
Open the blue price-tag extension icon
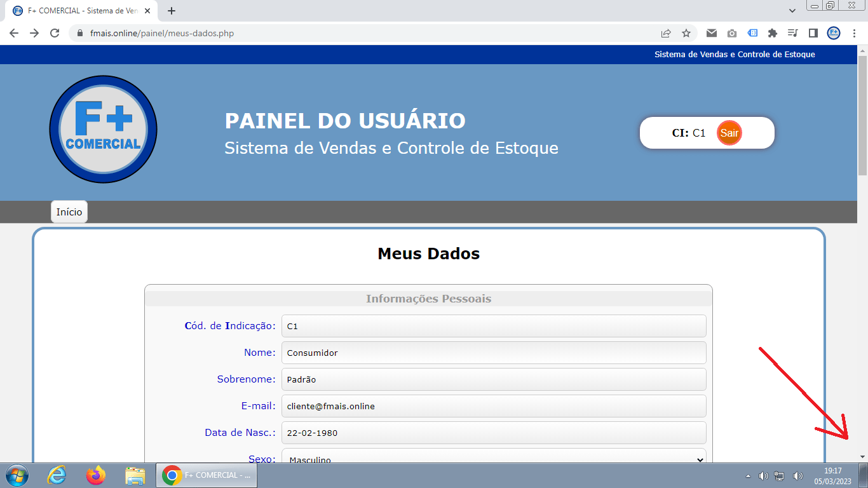pos(752,32)
